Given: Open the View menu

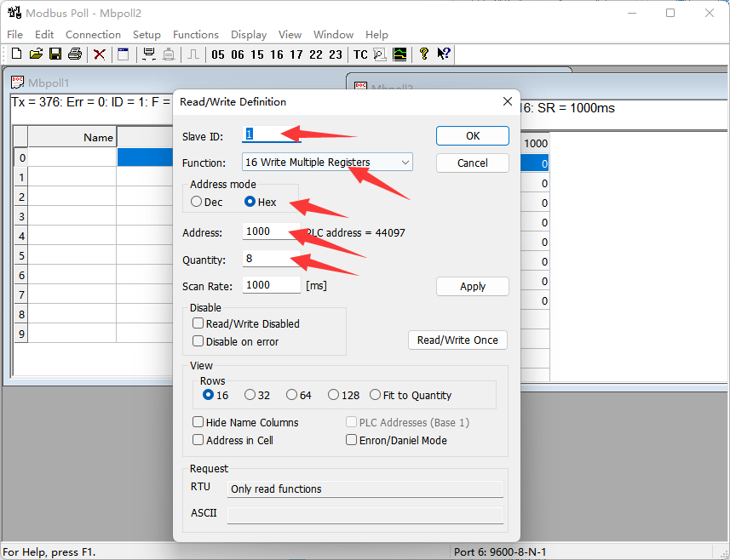Looking at the screenshot, I should [290, 35].
